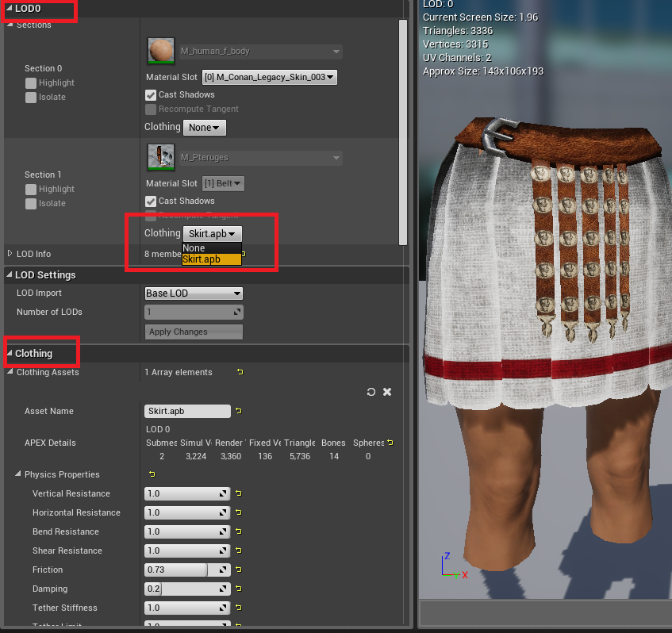Toggle Recompute Tangent for Section 0
This screenshot has width=672, height=633.
click(151, 109)
